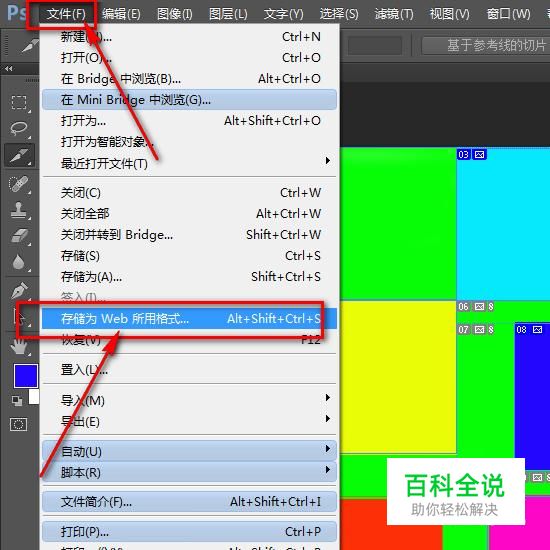Screen dimensions: 550x550
Task: Choose 存储为 Web 所用格式...
Action: point(189,318)
